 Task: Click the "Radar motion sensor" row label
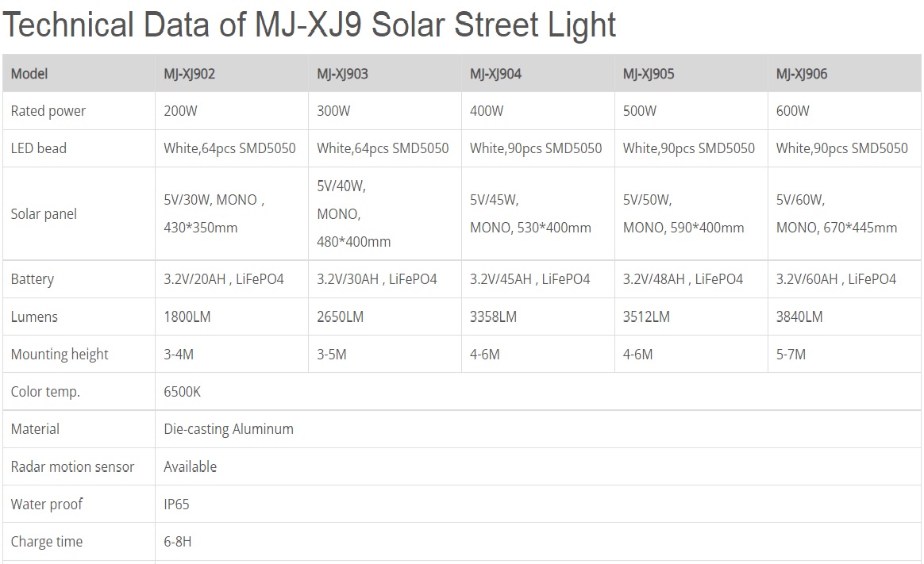point(73,466)
